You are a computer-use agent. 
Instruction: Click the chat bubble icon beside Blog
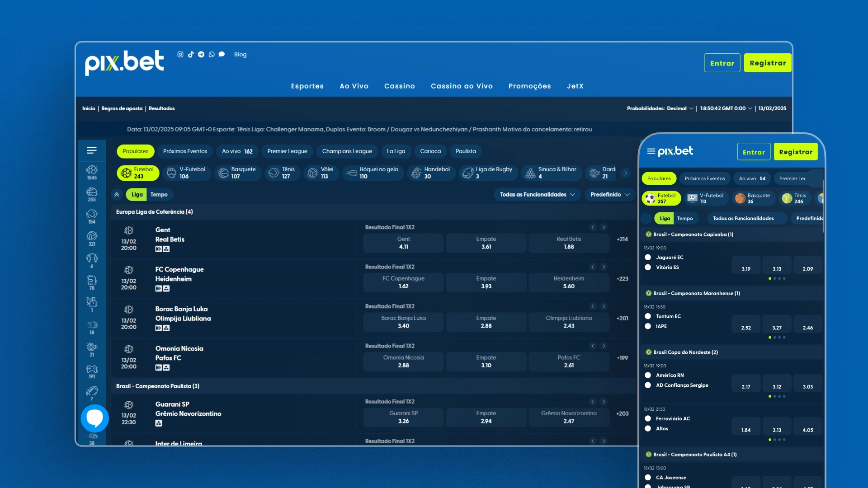(222, 54)
